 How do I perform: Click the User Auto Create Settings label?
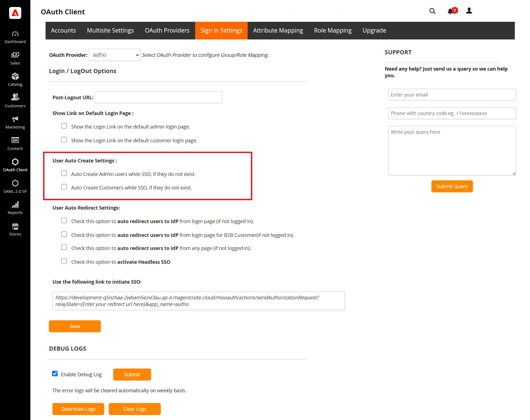coord(85,160)
